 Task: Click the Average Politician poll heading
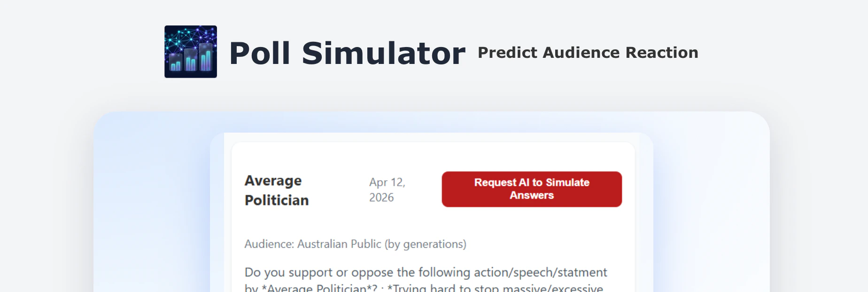pos(276,190)
